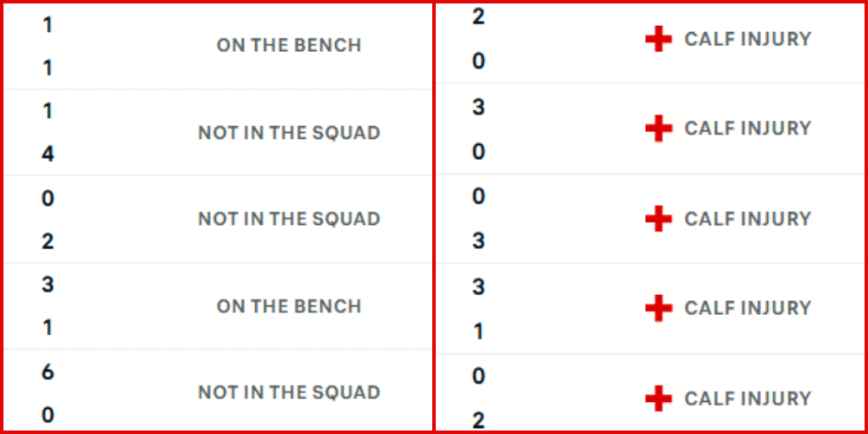868x434 pixels.
Task: Click the CALF INJURY label beside the 3-1 score
Action: pyautogui.click(x=747, y=308)
